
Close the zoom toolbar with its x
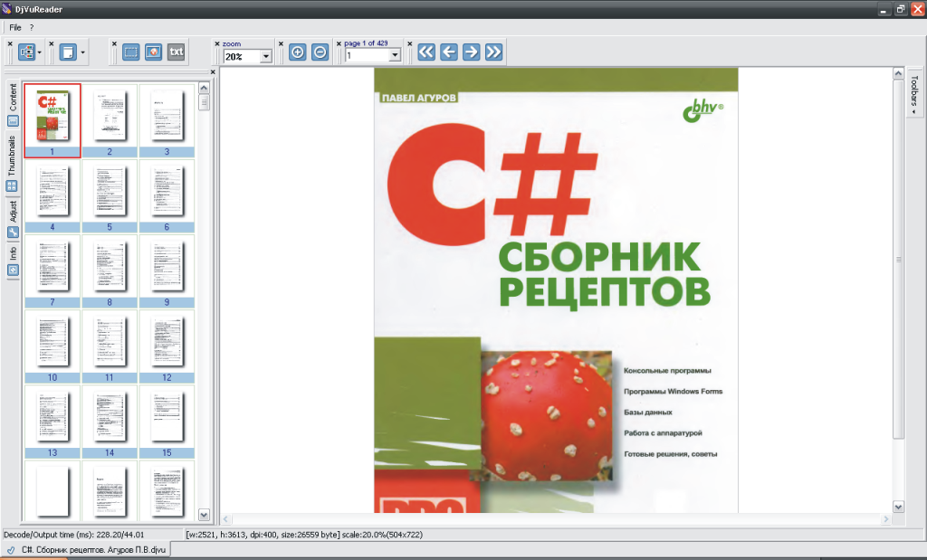217,43
